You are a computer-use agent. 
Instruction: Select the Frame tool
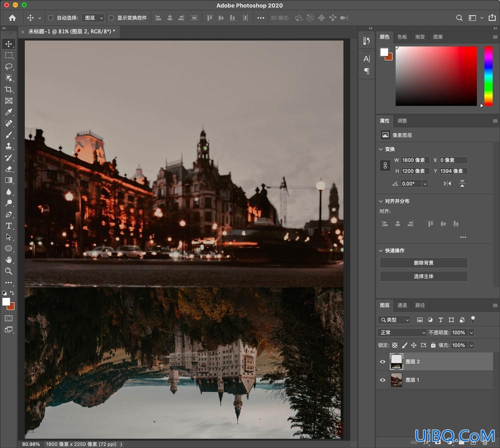8,101
